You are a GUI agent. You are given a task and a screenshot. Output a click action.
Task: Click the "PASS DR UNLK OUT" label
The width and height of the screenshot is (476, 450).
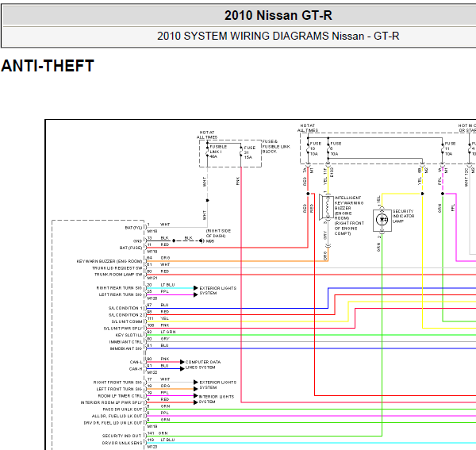point(122,410)
